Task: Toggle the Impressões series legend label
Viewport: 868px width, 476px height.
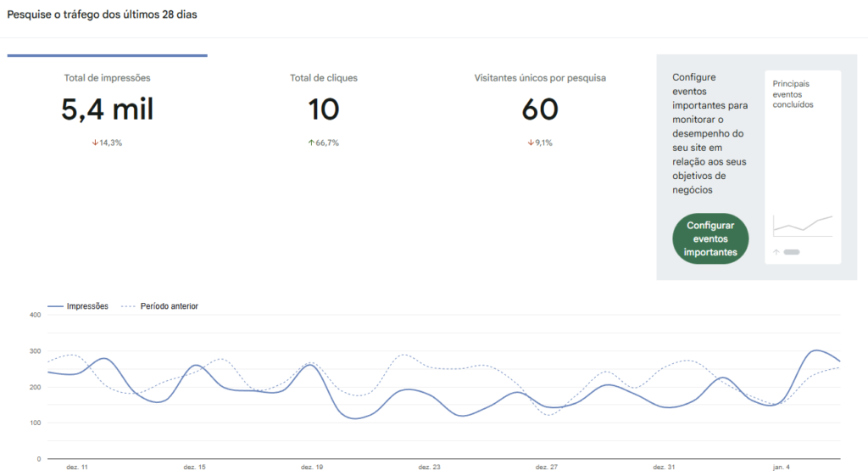Action: (87, 306)
